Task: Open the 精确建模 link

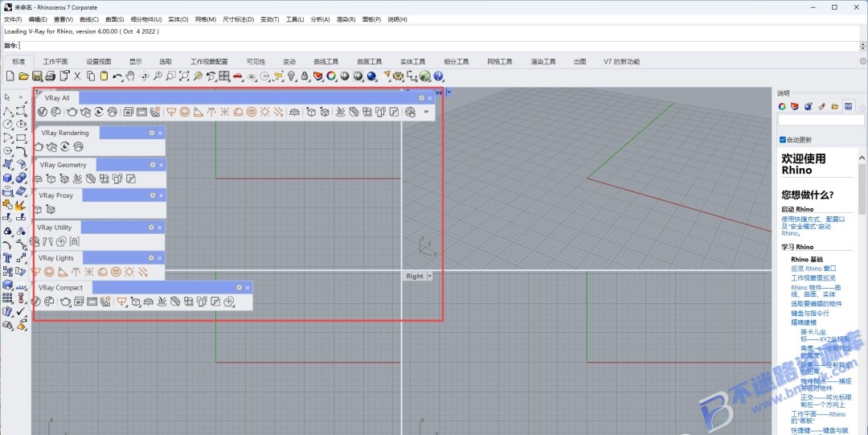Action: pyautogui.click(x=803, y=322)
